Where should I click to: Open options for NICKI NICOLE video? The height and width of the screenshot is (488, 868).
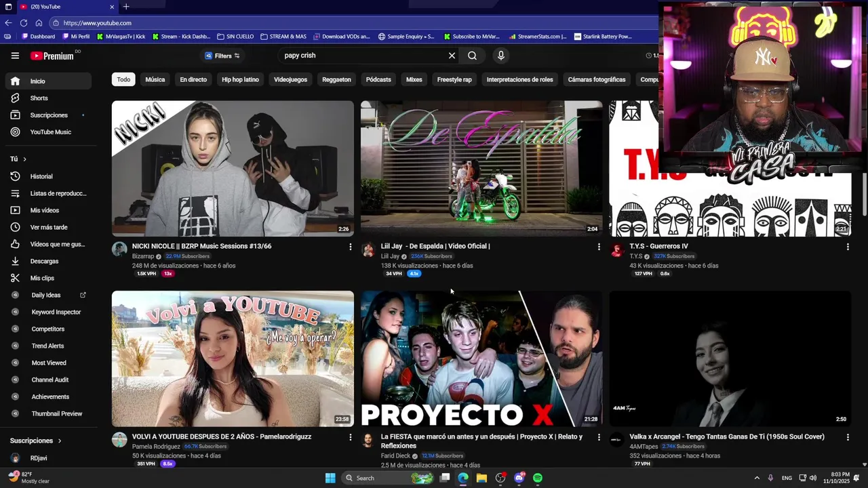click(x=350, y=247)
